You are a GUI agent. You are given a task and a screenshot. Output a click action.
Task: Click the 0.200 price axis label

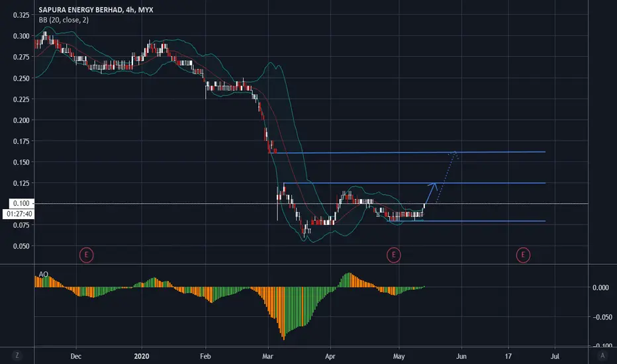pos(21,120)
